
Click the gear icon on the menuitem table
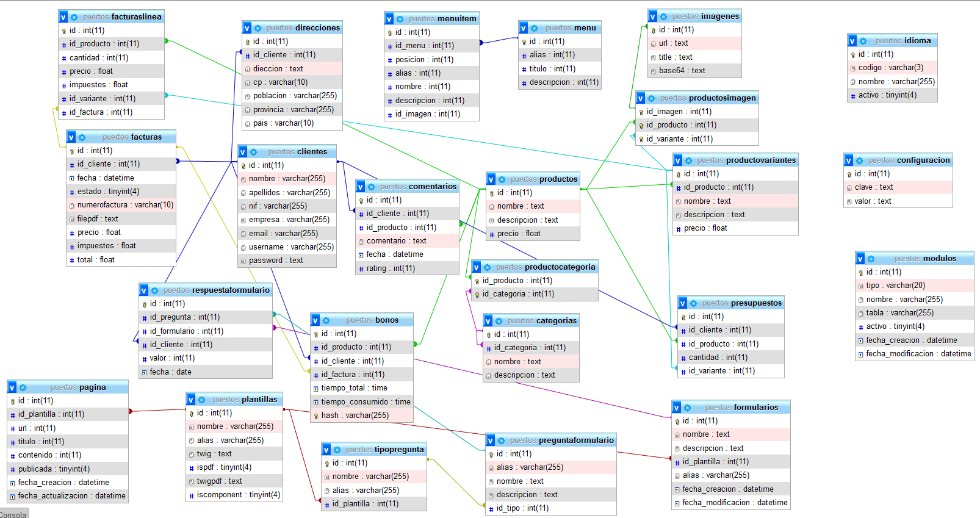400,19
